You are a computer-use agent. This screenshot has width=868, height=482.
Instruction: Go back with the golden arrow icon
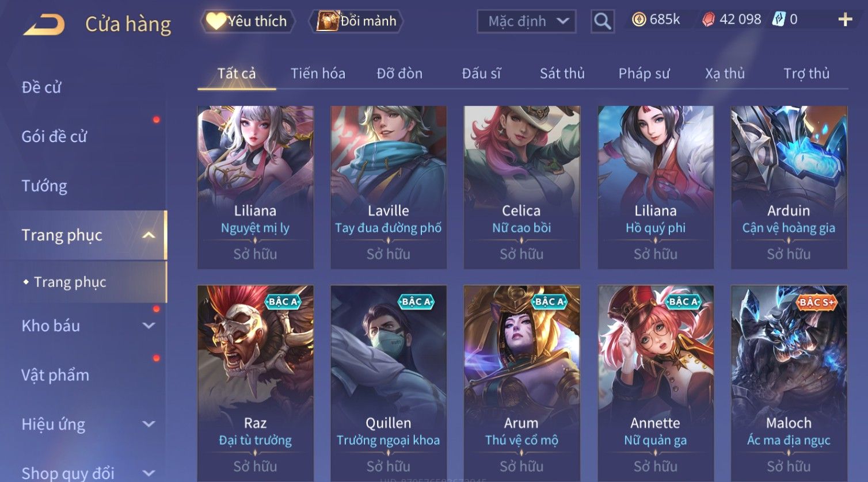click(x=44, y=25)
